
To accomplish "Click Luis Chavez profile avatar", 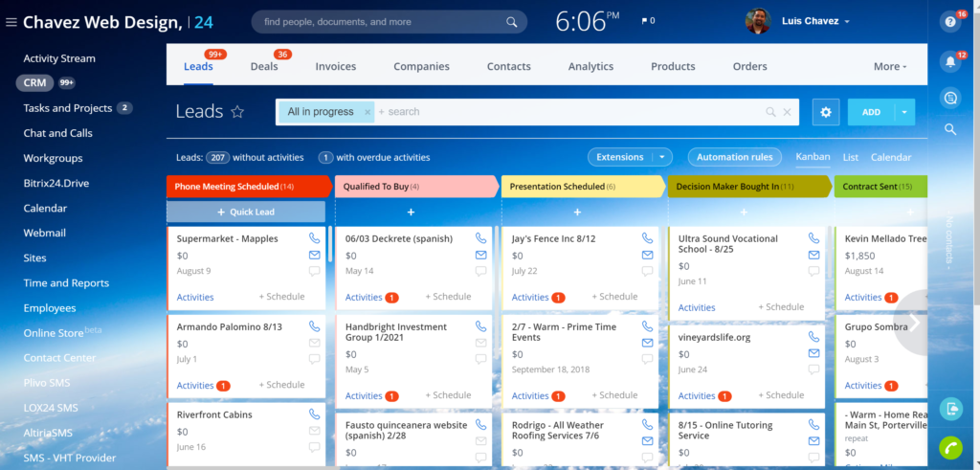I will point(758,21).
